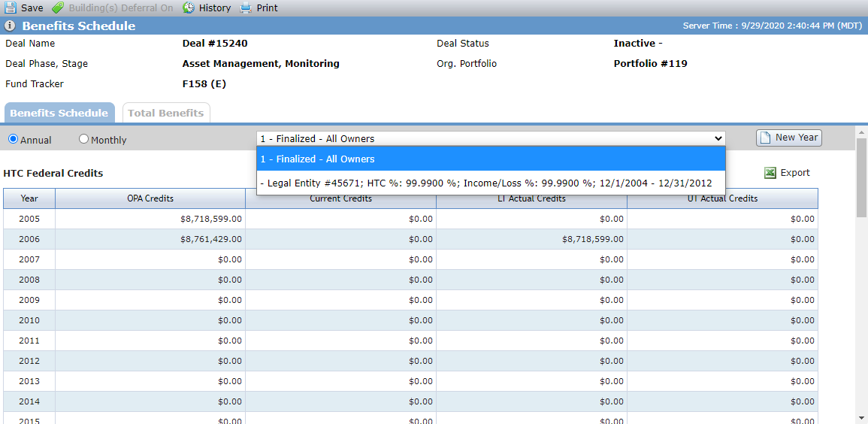868x424 pixels.
Task: Click the Server Time text
Action: (771, 26)
